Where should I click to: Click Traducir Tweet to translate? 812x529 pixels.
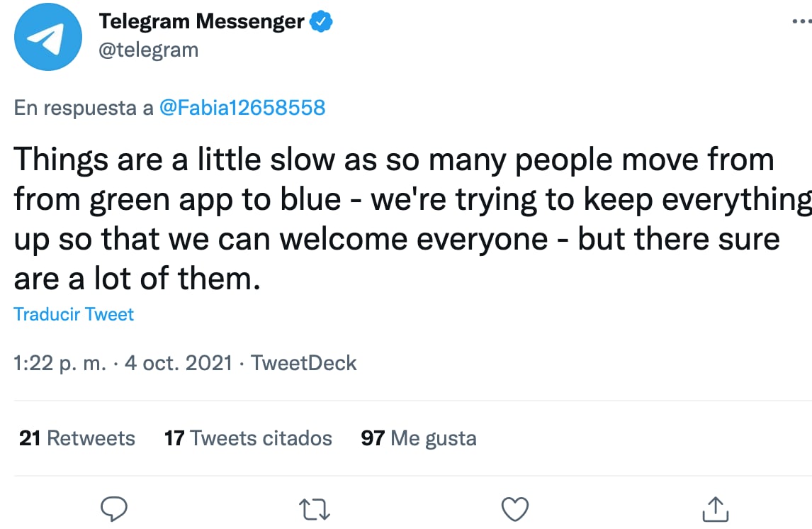[x=74, y=314]
